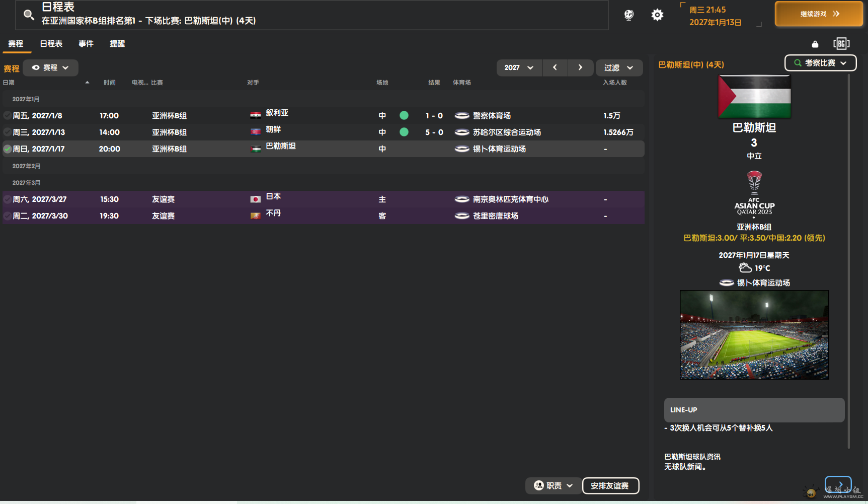This screenshot has height=504, width=868.
Task: Click the search bar text field
Action: click(x=312, y=15)
